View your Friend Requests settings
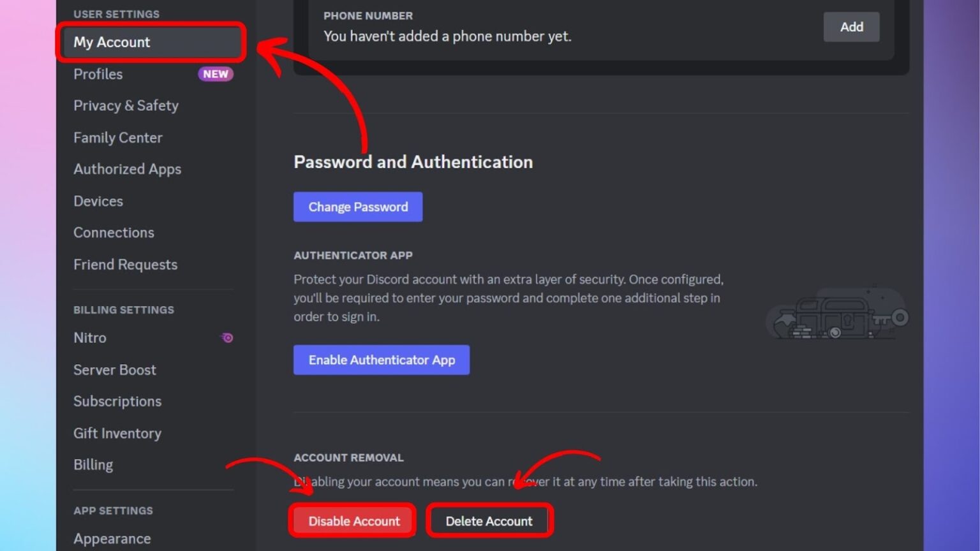This screenshot has height=551, width=980. (x=125, y=264)
